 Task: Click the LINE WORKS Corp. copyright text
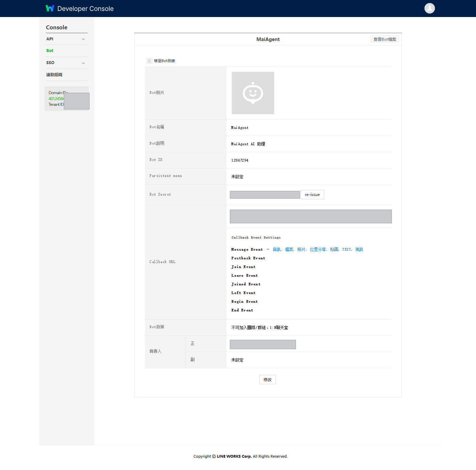pos(234,456)
